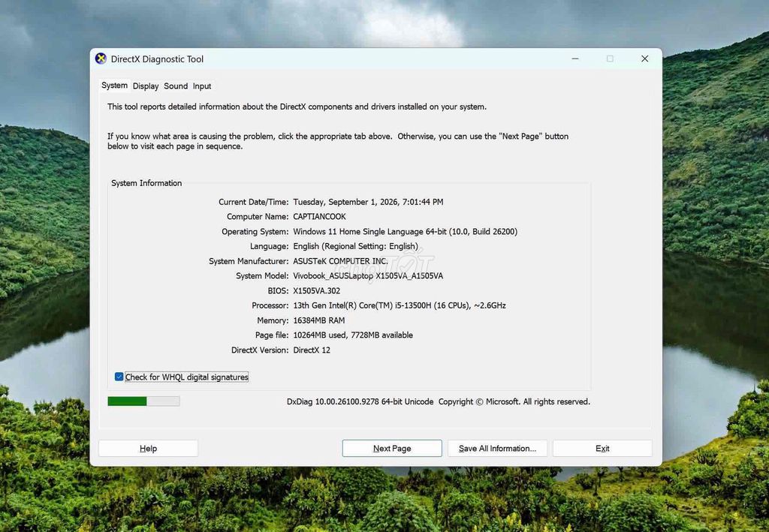Click memory value 16384MB RAM
The image size is (769, 532).
(318, 320)
